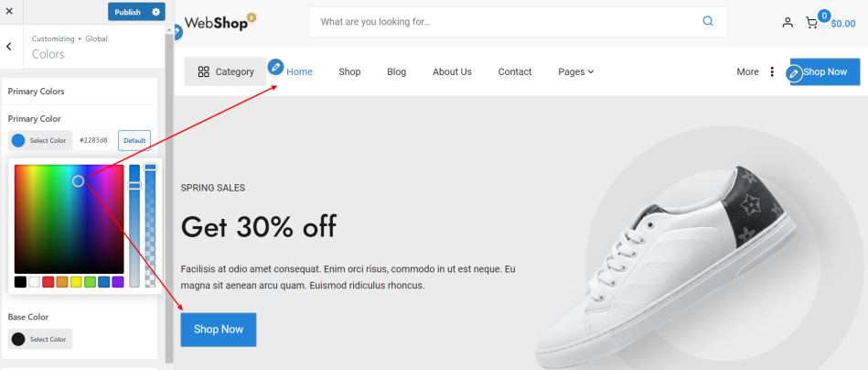Viewport: 868px width, 370px height.
Task: Open the user account icon
Action: (788, 22)
